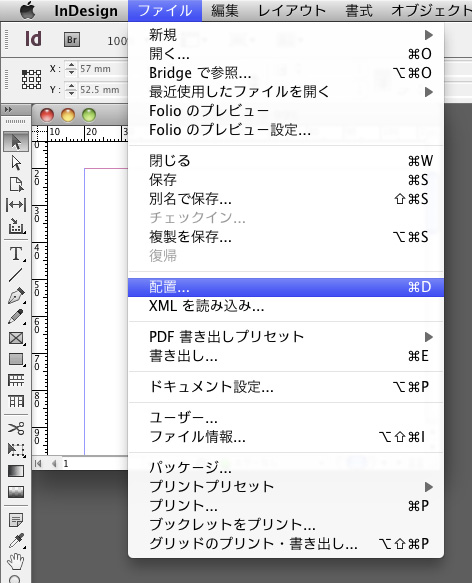The width and height of the screenshot is (472, 583).
Task: Select the Rectangle Frame tool
Action: coord(16,338)
